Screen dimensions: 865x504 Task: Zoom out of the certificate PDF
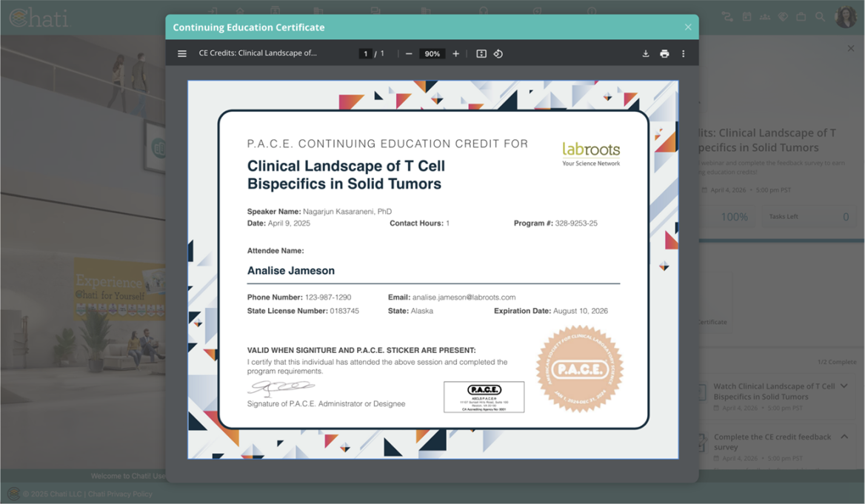[409, 53]
